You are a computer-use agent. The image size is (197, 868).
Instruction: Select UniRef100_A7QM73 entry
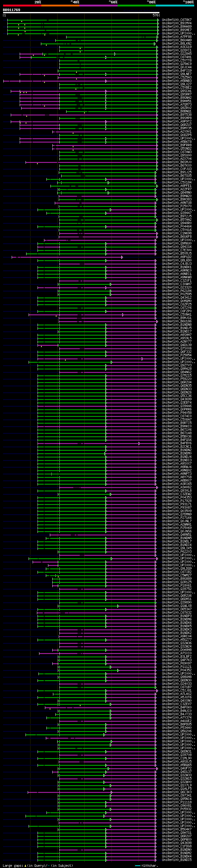tap(177, 104)
